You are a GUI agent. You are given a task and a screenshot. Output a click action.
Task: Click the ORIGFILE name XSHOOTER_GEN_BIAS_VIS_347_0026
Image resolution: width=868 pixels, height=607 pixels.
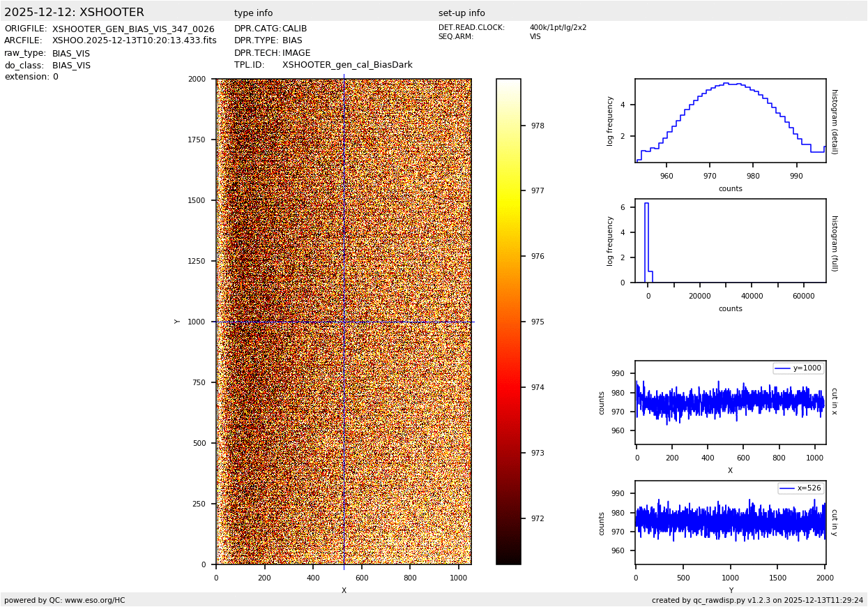(x=133, y=29)
